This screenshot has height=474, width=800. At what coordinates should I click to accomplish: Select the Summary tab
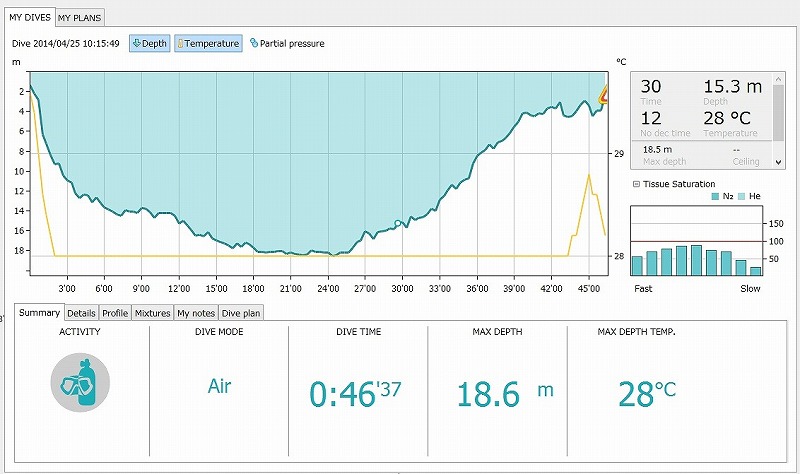point(40,313)
